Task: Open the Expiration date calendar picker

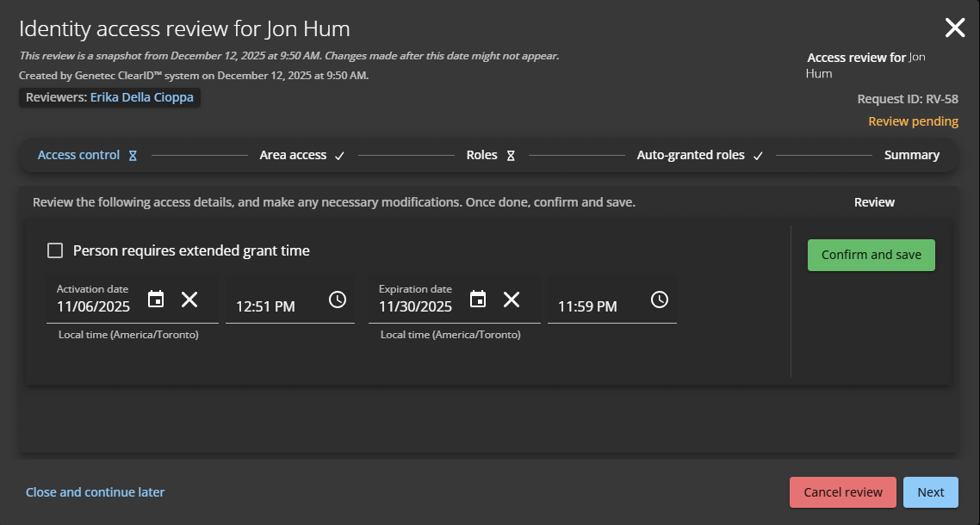Action: (478, 300)
